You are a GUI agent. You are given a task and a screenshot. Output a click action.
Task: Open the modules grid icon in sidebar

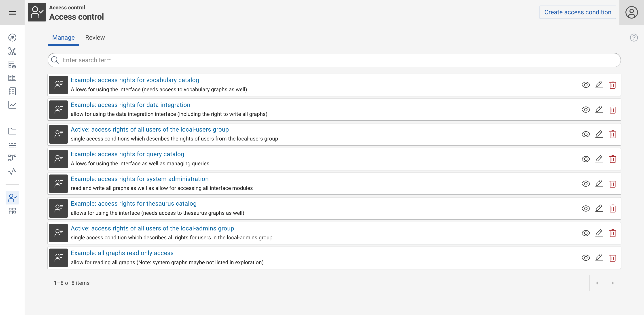[12, 211]
